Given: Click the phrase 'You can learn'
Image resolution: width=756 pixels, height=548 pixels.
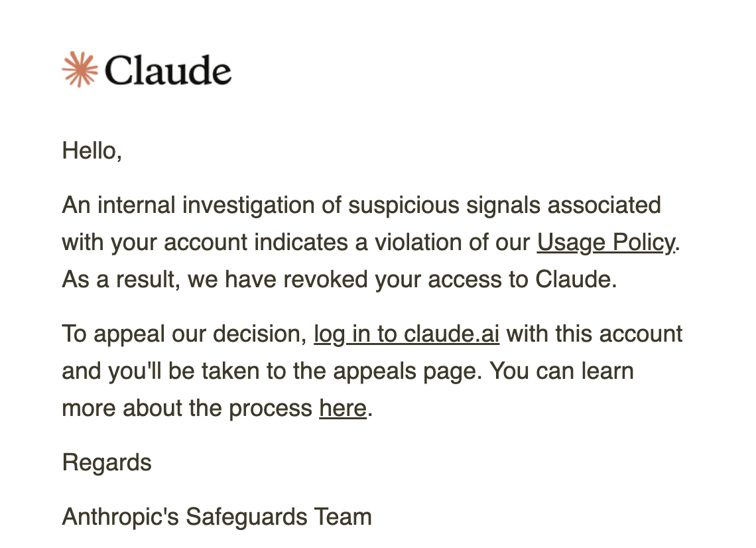Looking at the screenshot, I should tap(562, 371).
